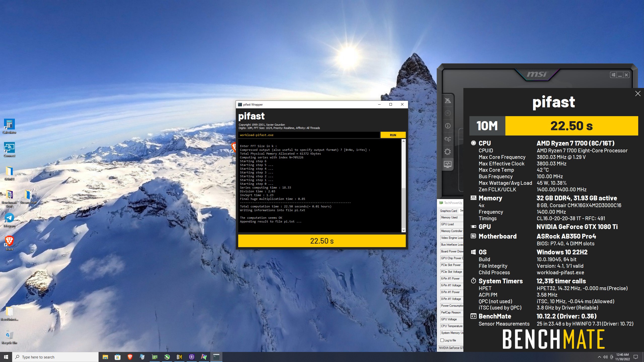644x362 pixels.
Task: Switch to the pifast console taskbar icon
Action: 216,357
